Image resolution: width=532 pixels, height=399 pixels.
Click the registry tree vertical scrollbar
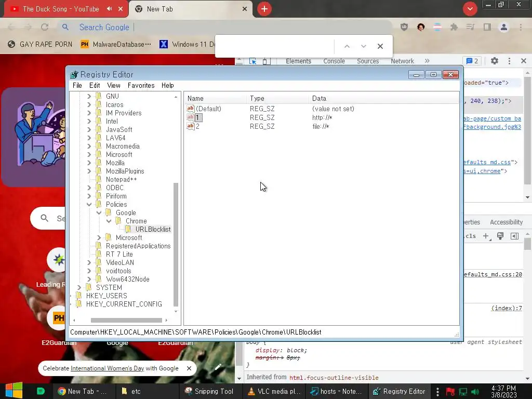click(x=176, y=244)
